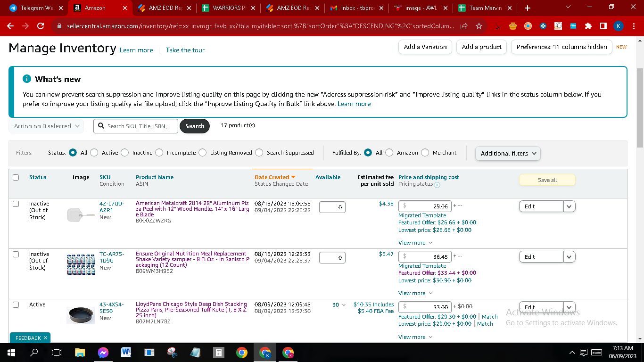Go forward in browser history
The height and width of the screenshot is (362, 644).
(x=25, y=26)
